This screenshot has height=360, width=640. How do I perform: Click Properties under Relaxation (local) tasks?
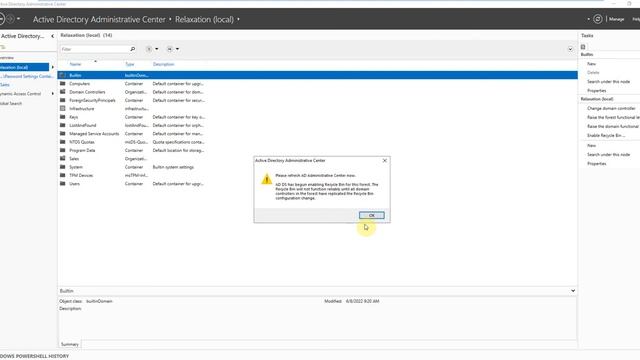tap(596, 164)
